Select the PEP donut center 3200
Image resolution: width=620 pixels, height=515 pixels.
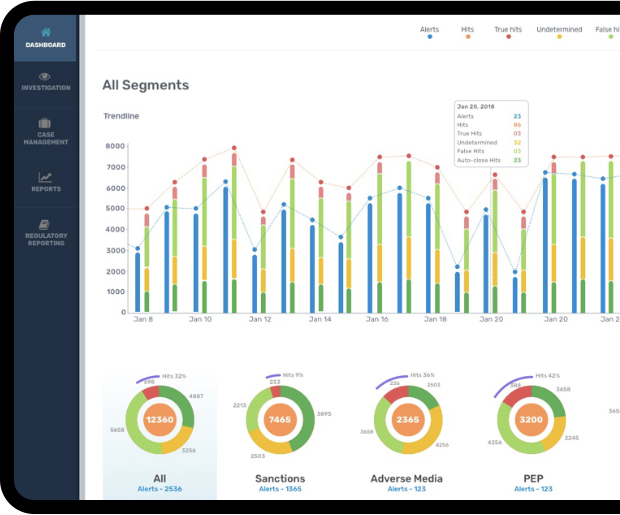531,420
